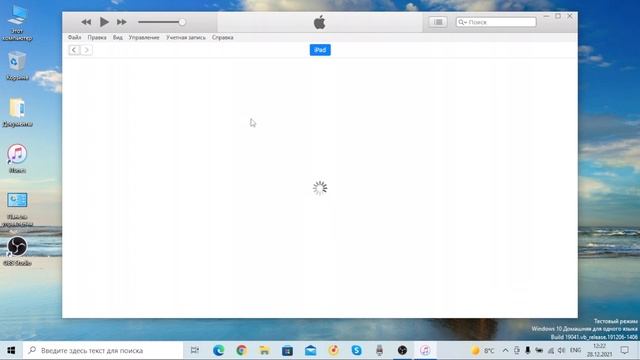Screen dimensions: 640x360
Task: Open the Правка menu
Action: coord(97,37)
